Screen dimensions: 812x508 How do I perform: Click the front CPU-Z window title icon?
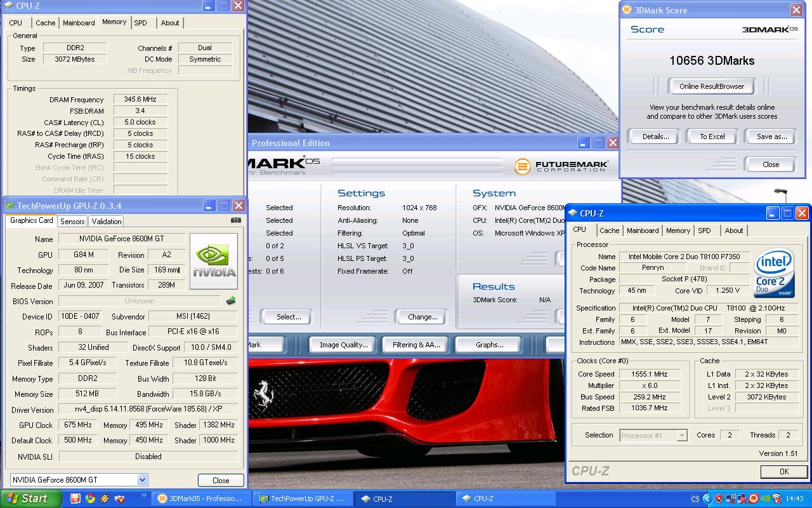click(x=573, y=213)
